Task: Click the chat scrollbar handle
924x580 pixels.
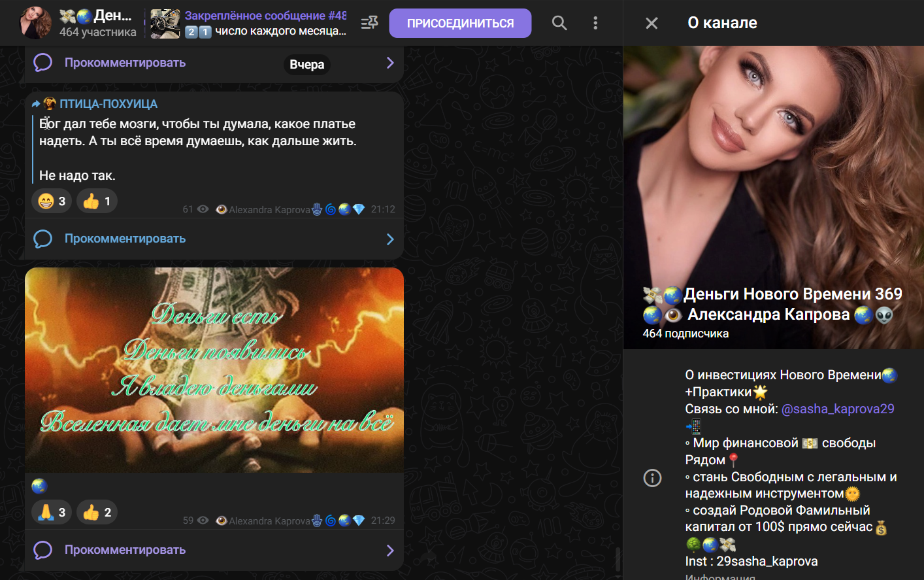Action: 618,560
